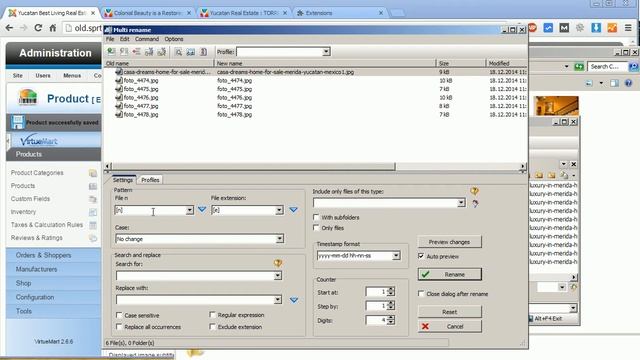Enable the Regular expression checkbox
The image size is (640, 360).
click(x=212, y=315)
